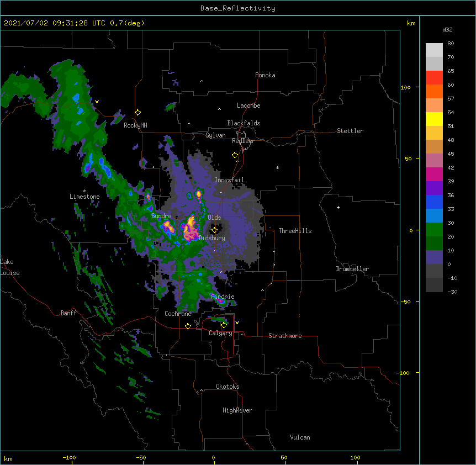
Task: Click the yellow V marker northeast of Calgary
Action: (x=237, y=323)
